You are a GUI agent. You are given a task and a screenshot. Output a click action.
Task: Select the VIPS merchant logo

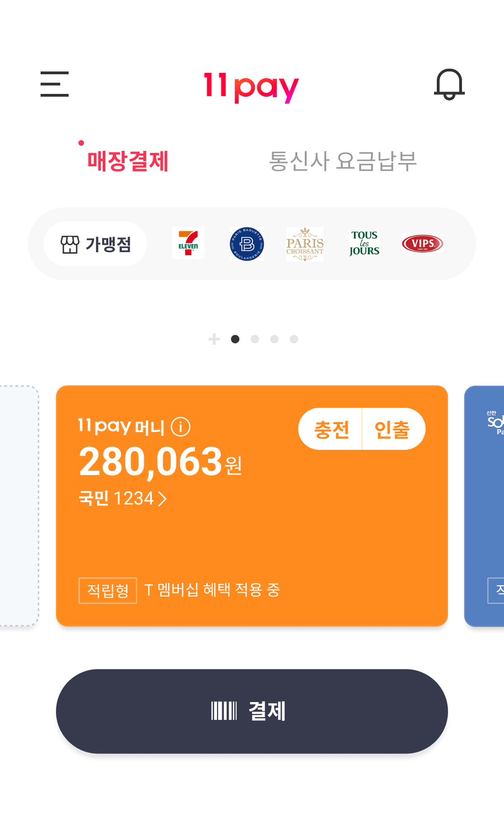(x=422, y=243)
